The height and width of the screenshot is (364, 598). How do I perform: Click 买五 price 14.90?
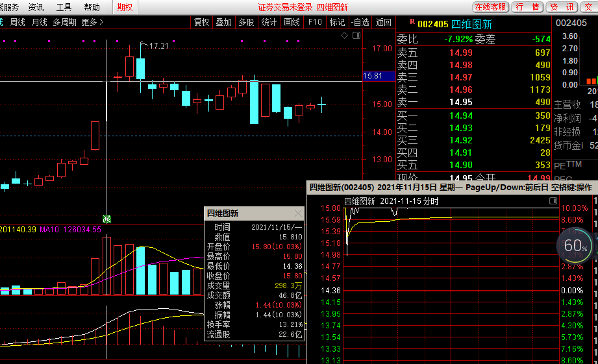(461, 165)
